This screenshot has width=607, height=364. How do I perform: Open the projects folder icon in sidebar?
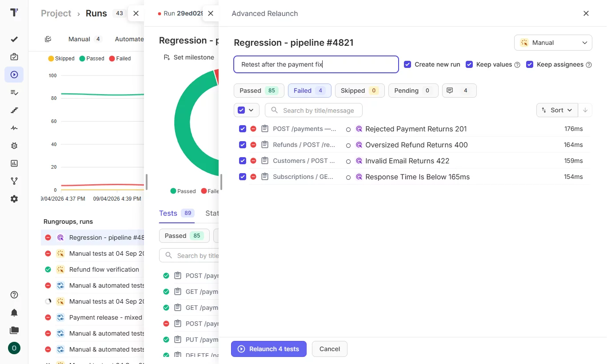pyautogui.click(x=14, y=330)
